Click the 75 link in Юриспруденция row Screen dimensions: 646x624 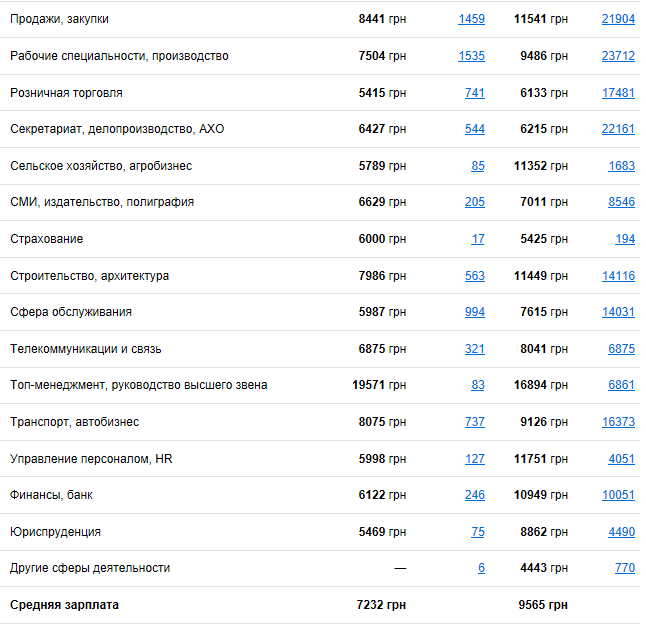[x=478, y=532]
